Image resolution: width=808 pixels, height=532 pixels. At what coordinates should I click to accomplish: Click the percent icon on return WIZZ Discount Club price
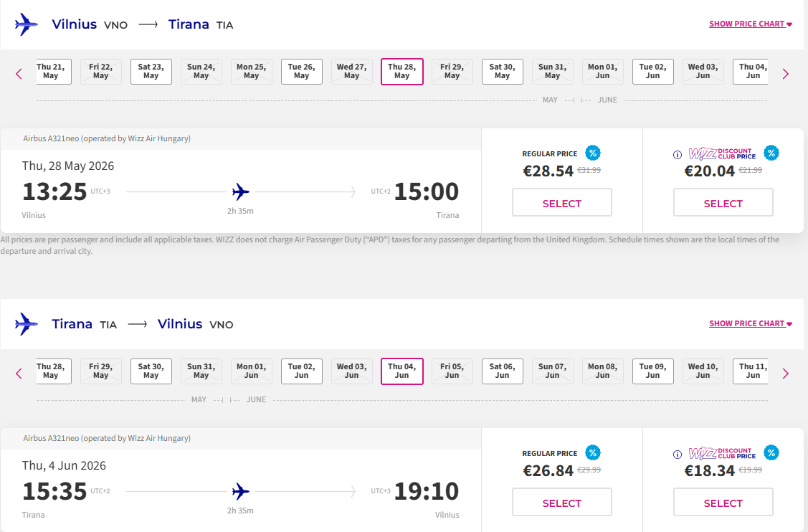pos(771,452)
